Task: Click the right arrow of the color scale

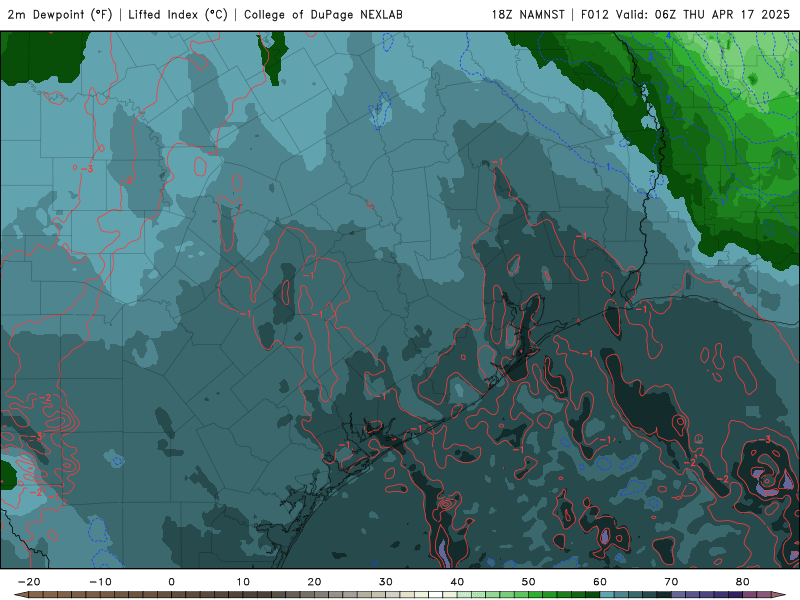Action: 780,595
